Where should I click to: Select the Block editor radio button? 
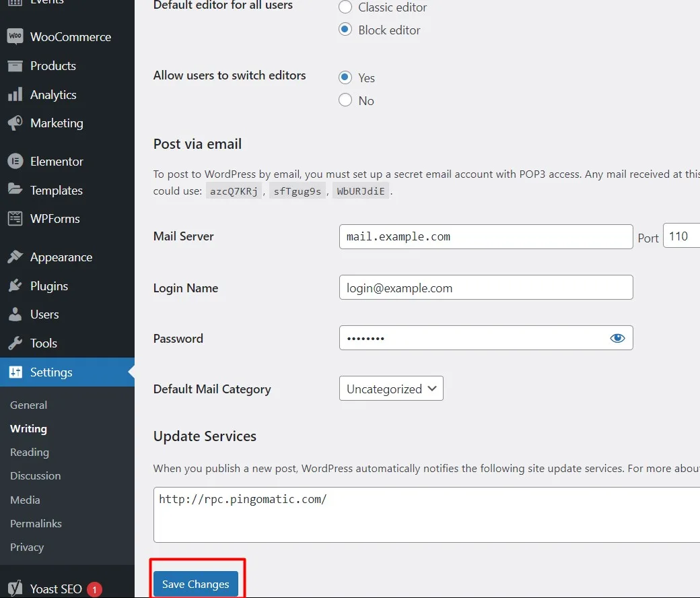[x=345, y=30]
